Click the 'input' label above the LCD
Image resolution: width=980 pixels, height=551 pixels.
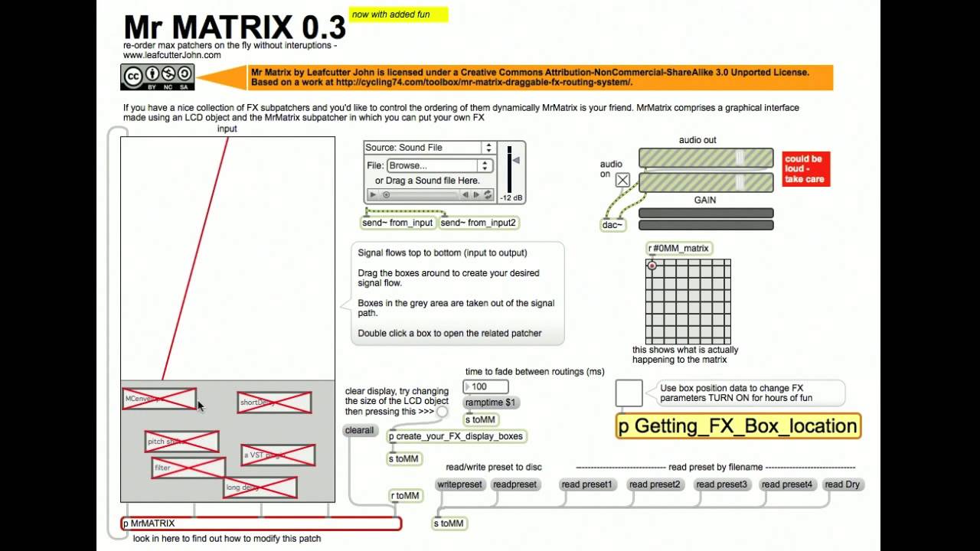pyautogui.click(x=227, y=129)
